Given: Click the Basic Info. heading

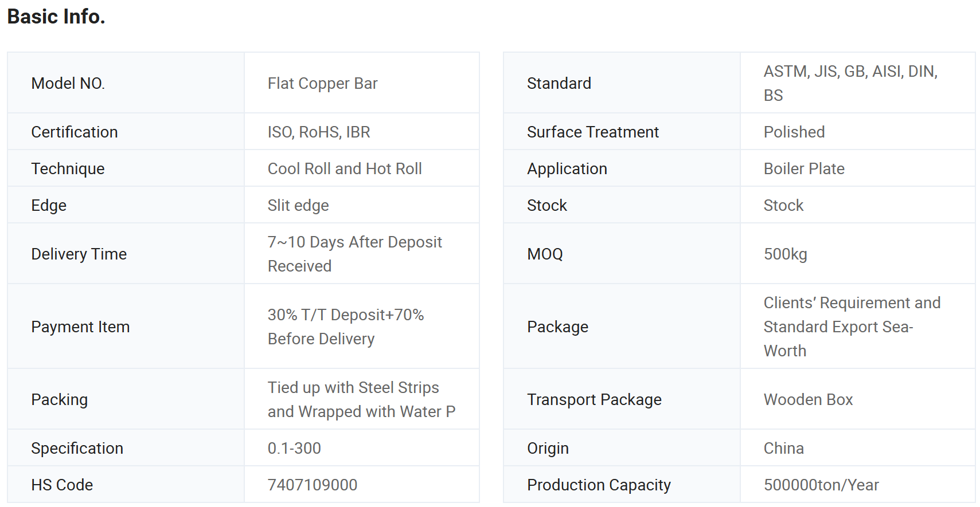Looking at the screenshot, I should tap(56, 17).
